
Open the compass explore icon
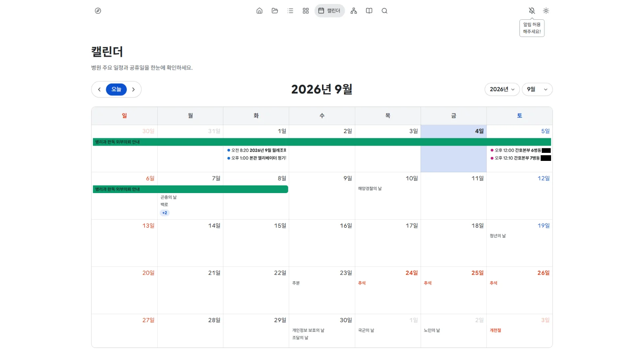[98, 11]
